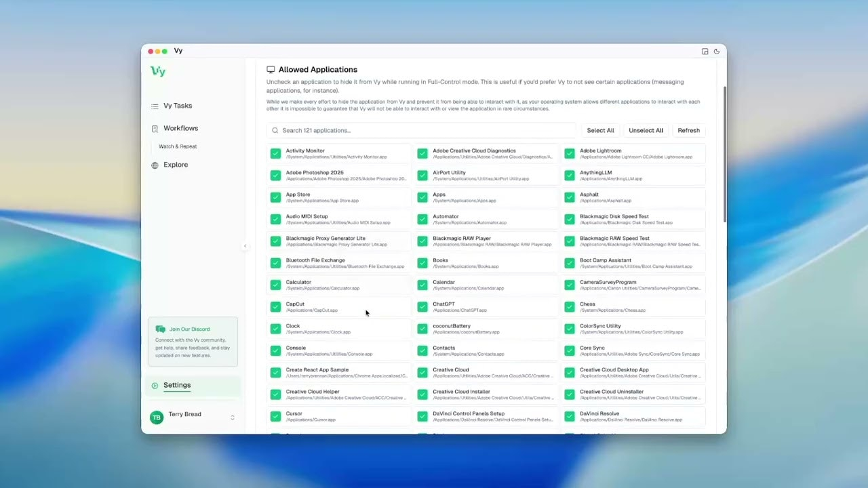Screen dimensions: 868x488
Task: Click the Explore globe icon
Action: click(x=155, y=165)
